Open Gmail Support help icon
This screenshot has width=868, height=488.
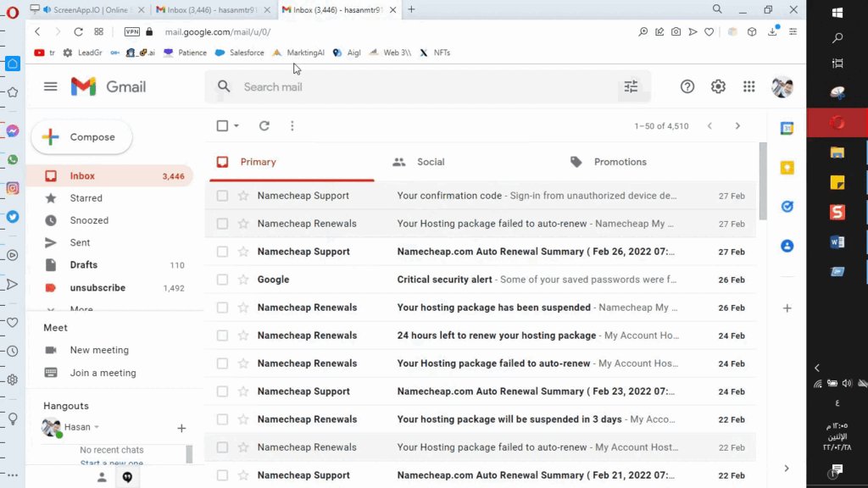coord(687,86)
